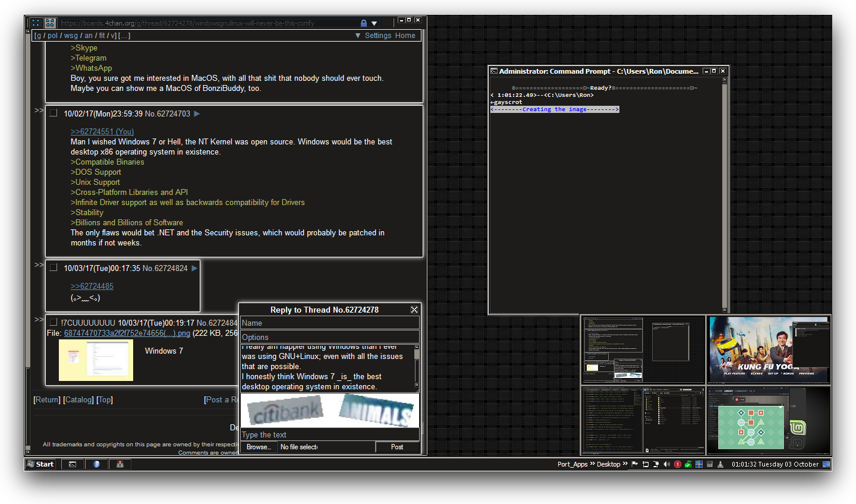The width and height of the screenshot is (856, 504).
Task: Select the checkbox on the !7CUUUUUUUU post
Action: pyautogui.click(x=53, y=322)
